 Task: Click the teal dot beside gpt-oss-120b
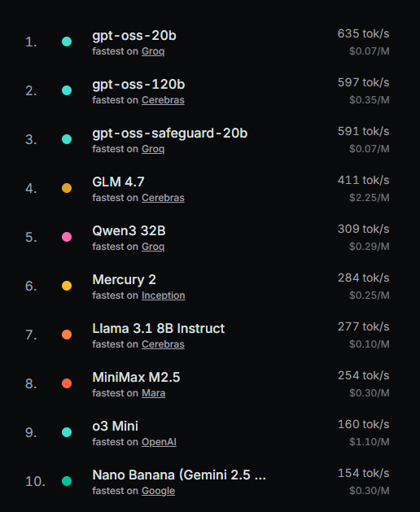[67, 90]
